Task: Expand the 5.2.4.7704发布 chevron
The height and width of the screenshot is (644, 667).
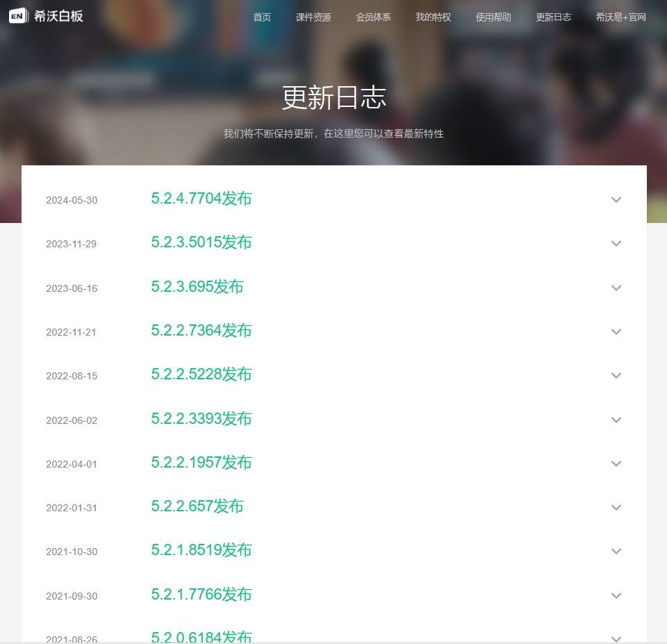Action: point(616,199)
